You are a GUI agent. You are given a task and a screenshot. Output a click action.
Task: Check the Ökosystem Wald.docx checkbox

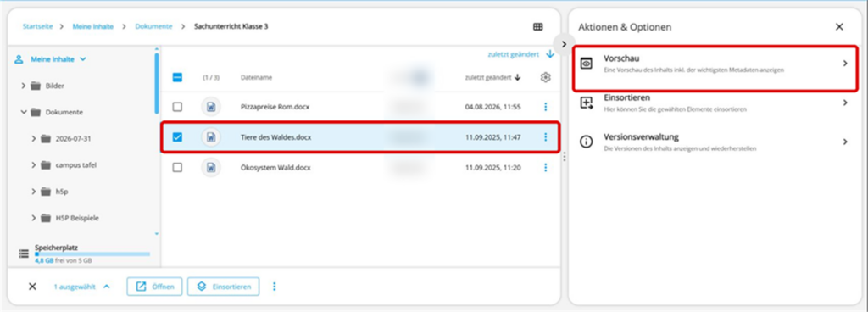point(177,168)
